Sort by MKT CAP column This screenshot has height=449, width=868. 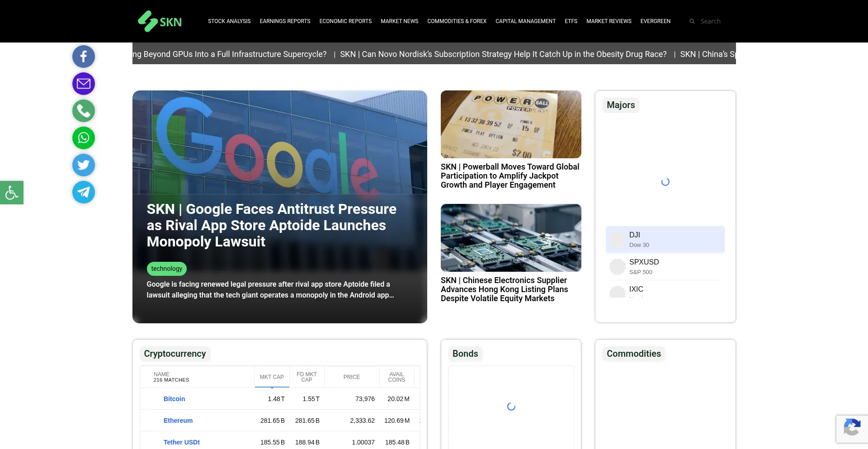pyautogui.click(x=272, y=377)
